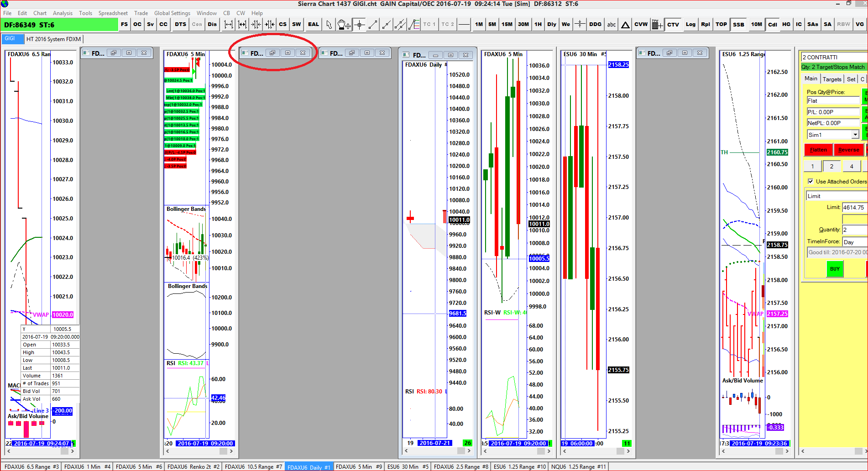Switch chart to 5M timeframe
Image resolution: width=868 pixels, height=471 pixels.
(492, 25)
